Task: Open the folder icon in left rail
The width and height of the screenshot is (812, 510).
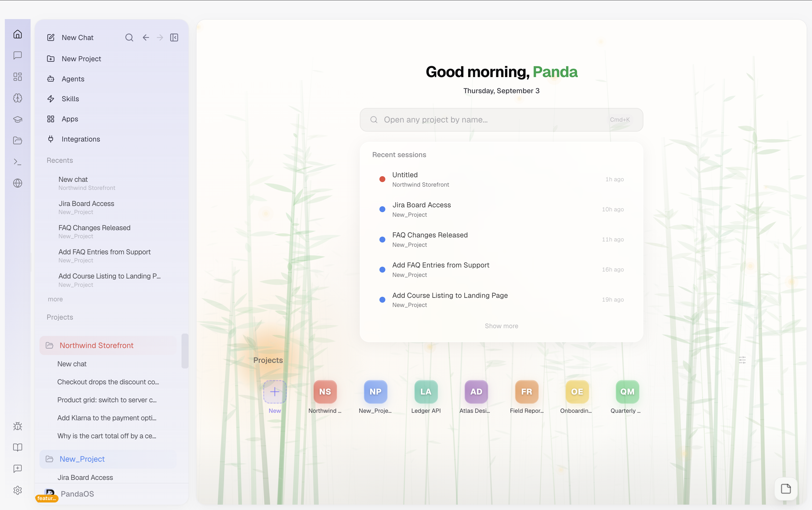Action: pos(17,140)
